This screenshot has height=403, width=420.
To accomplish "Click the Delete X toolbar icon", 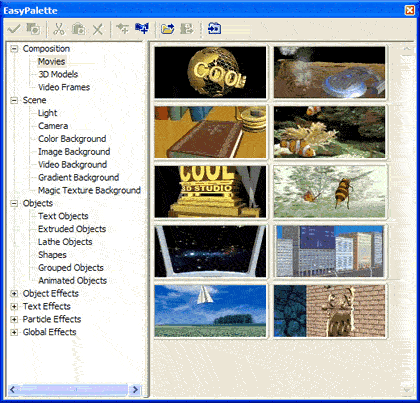I will (x=98, y=29).
